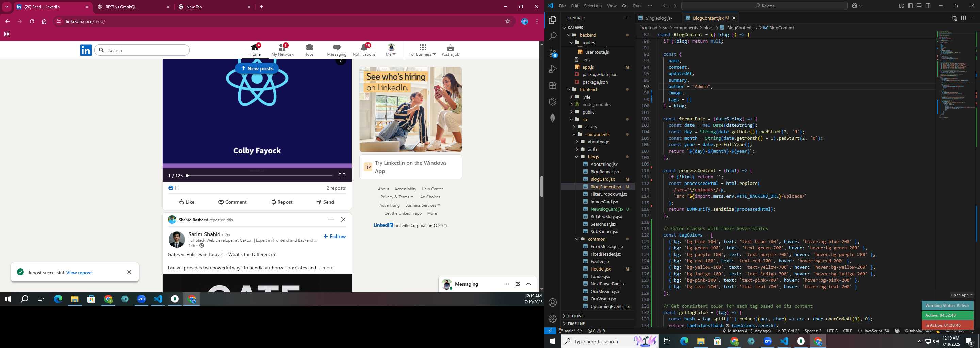The image size is (980, 348).
Task: Open Changes compare icon in editor toolbar
Action: [x=954, y=18]
